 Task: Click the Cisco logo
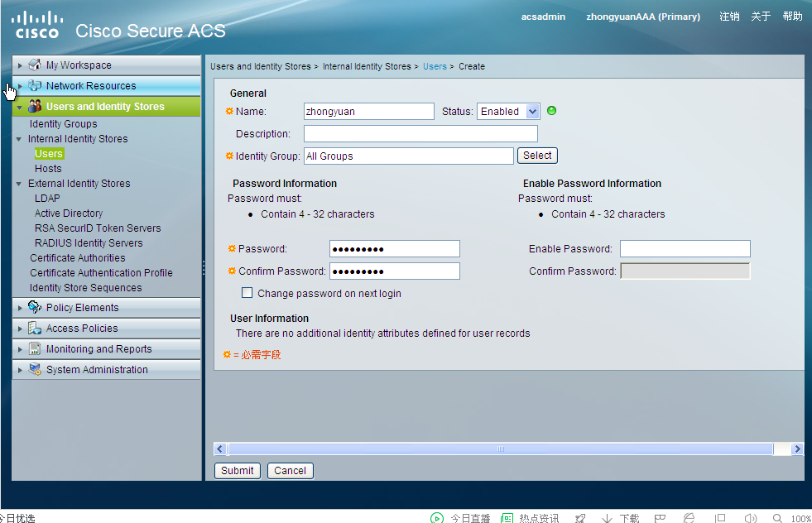tap(36, 26)
